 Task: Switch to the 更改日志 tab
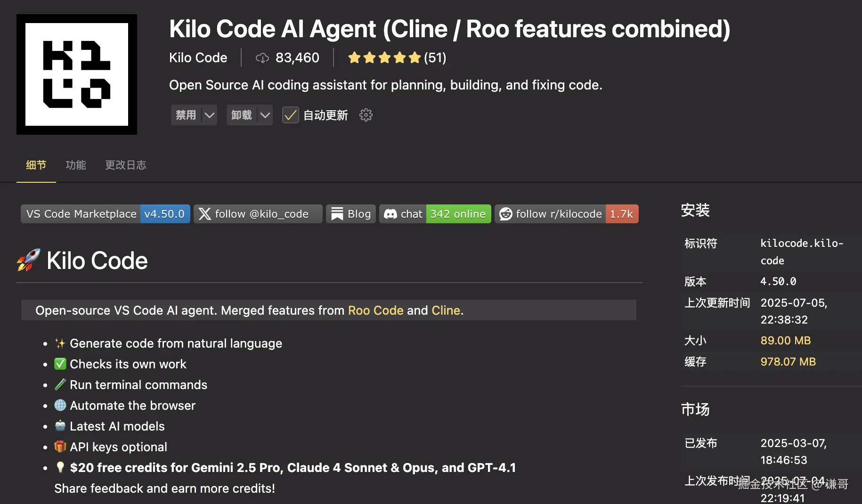click(x=126, y=165)
